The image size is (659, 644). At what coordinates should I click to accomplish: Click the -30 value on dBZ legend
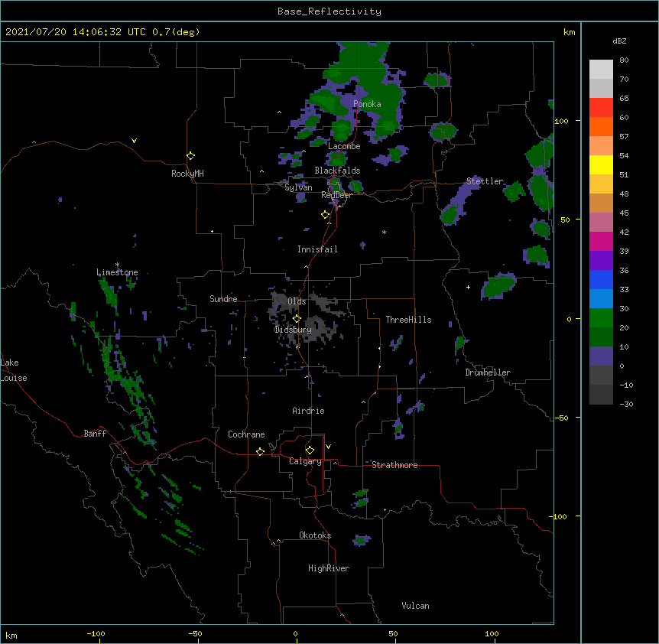pos(626,404)
